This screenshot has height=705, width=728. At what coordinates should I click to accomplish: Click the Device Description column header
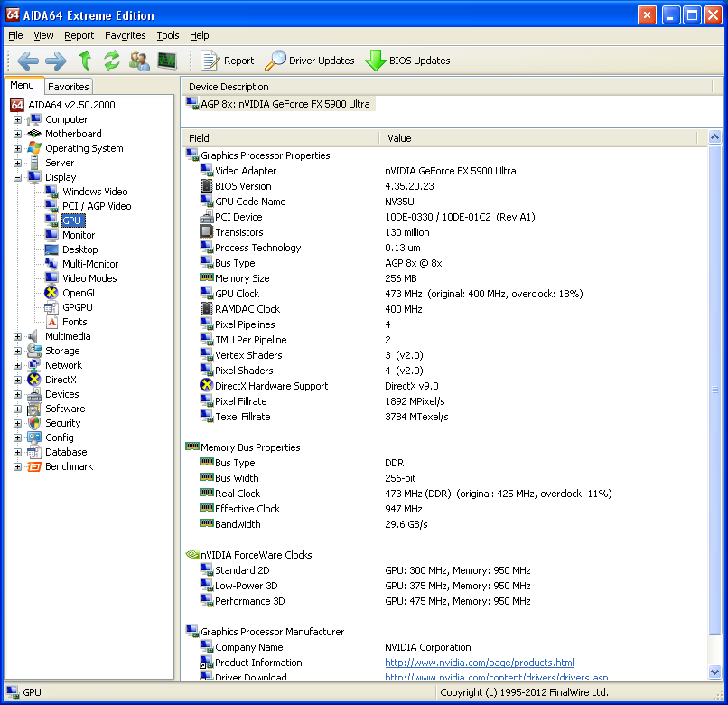click(x=448, y=87)
